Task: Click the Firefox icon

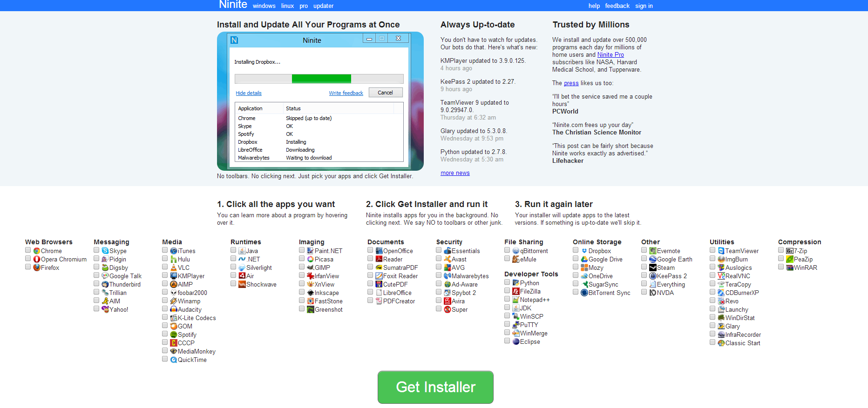Action: pyautogui.click(x=37, y=268)
